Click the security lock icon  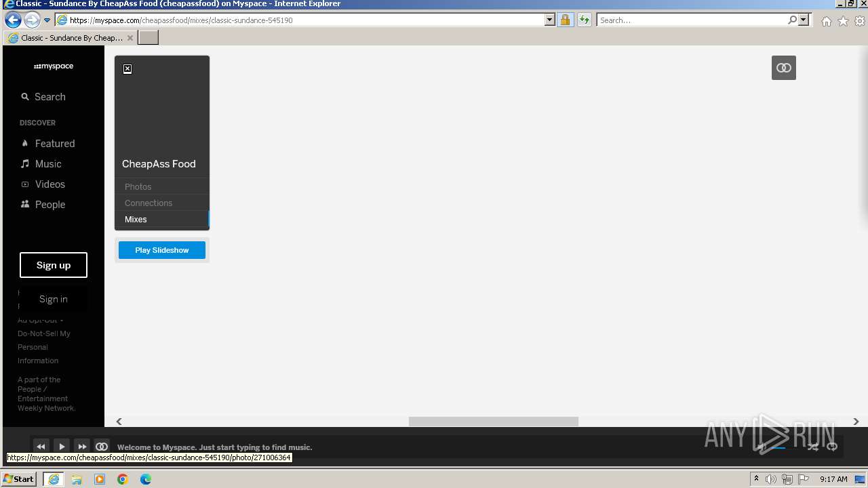[x=565, y=20]
